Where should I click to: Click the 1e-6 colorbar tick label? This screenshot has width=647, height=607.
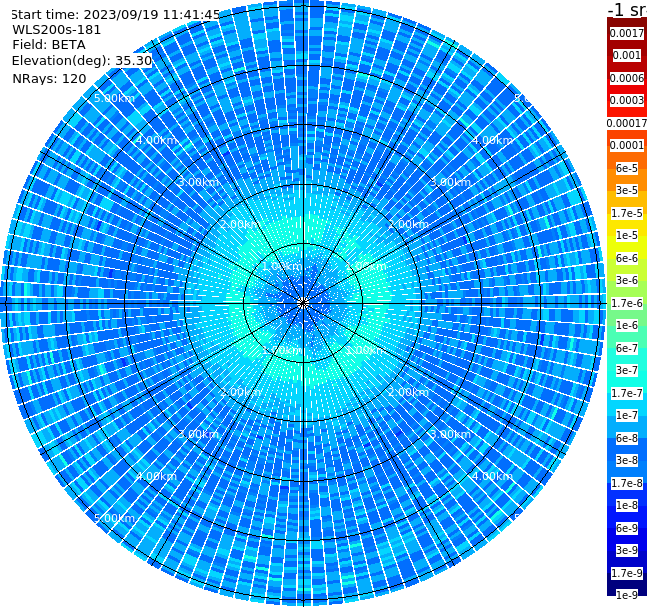coord(627,325)
